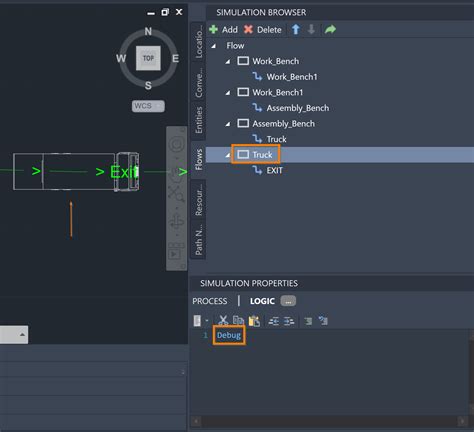Select the Flows vertical tab
Screen dimensions: 474x432
pyautogui.click(x=199, y=159)
